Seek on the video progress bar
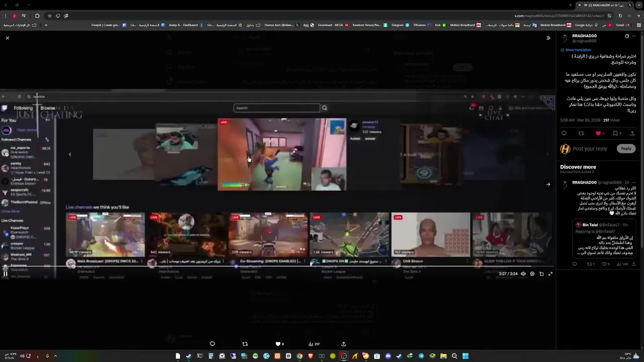 point(277,267)
